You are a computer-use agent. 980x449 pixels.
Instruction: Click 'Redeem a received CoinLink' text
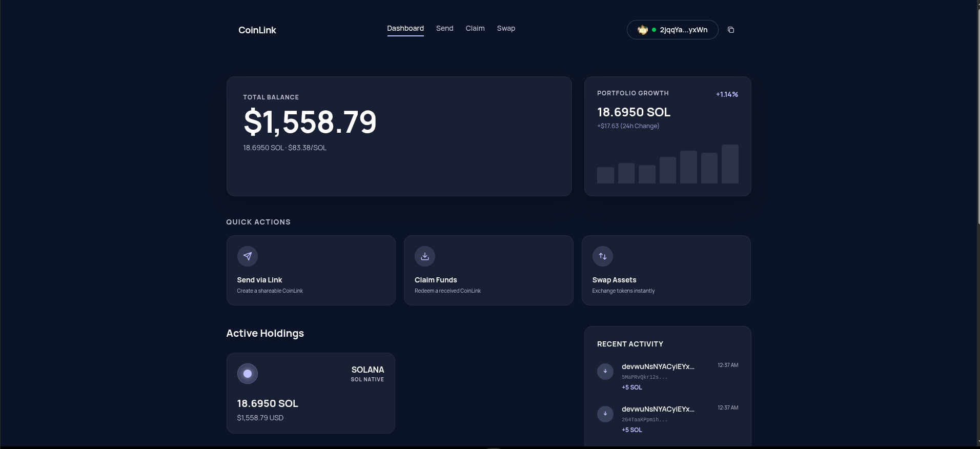pos(448,291)
